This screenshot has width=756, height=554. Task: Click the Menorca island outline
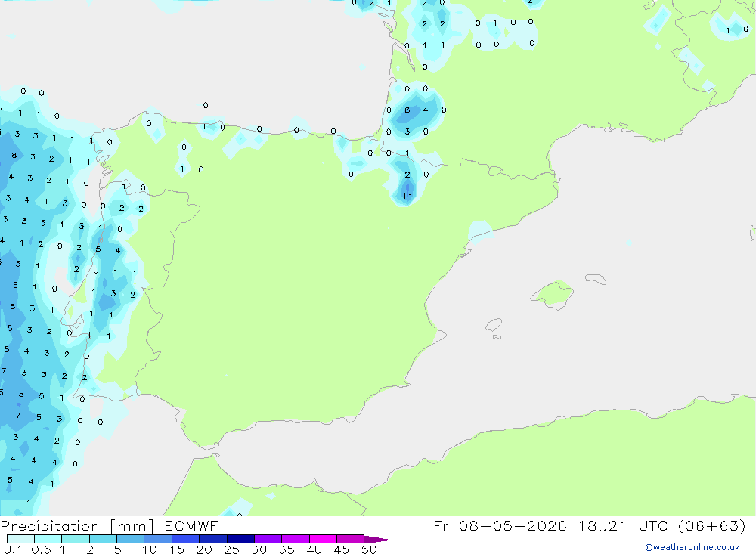coord(596,279)
